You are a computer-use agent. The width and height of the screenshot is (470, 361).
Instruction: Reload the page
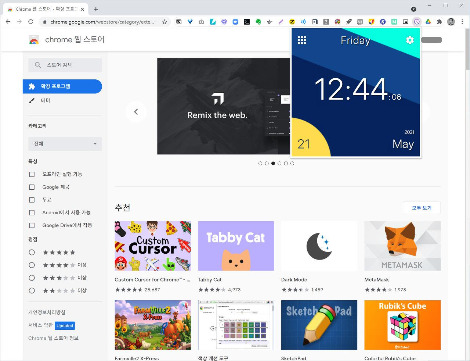click(31, 22)
